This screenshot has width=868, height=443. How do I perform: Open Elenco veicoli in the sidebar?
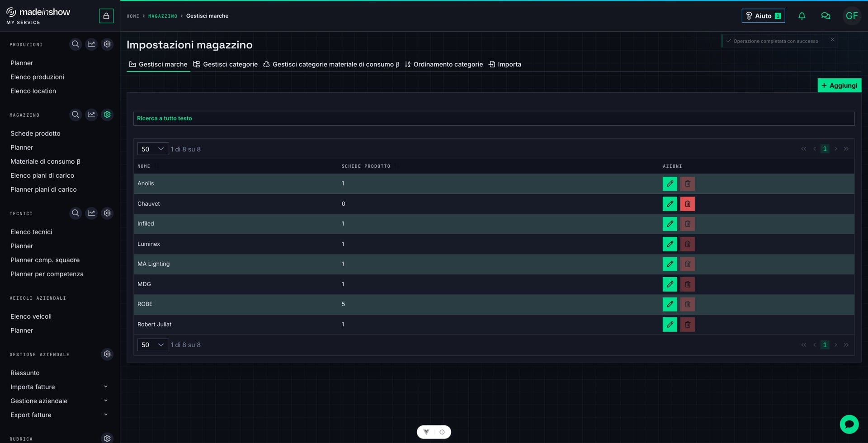(31, 316)
